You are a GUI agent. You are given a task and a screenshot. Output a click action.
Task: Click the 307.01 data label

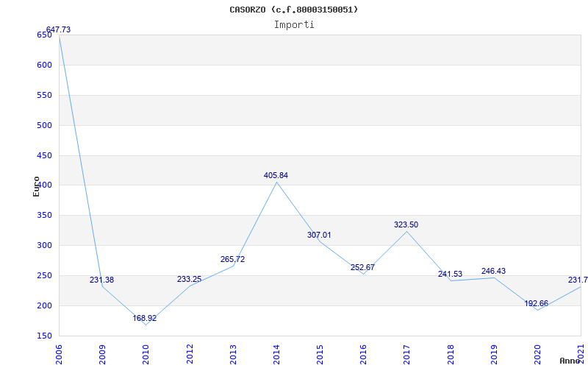[x=319, y=235]
